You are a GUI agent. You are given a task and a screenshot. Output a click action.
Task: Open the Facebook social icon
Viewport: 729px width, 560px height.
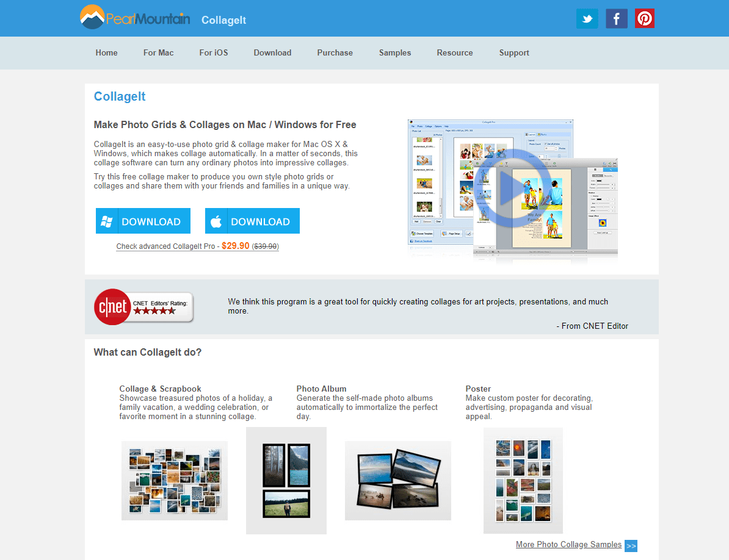617,18
